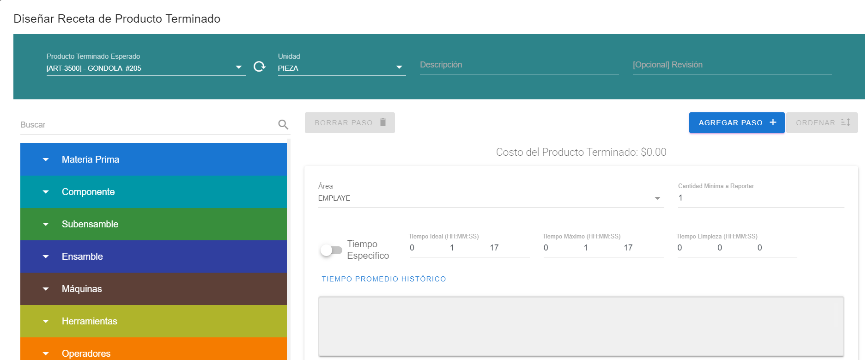Image resolution: width=868 pixels, height=360 pixels.
Task: Click the Descripción text field
Action: click(519, 65)
